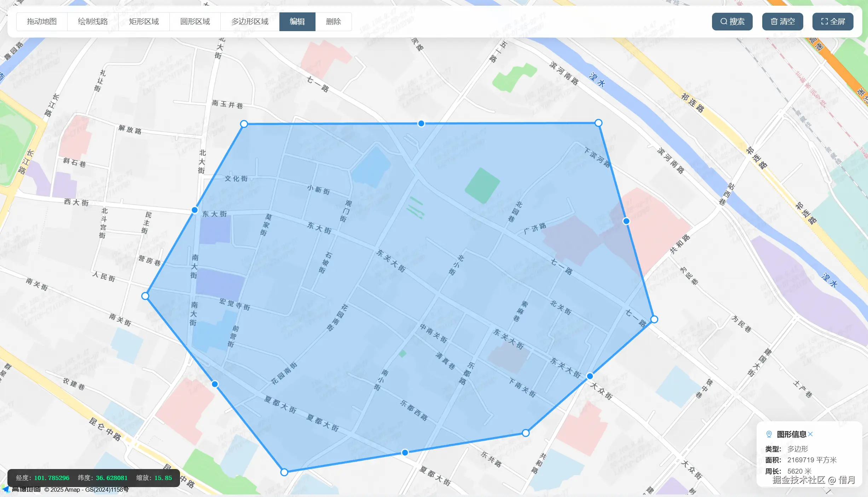Click the top-right polygon vertex handle
Screen dimensions: 868x497
(598, 123)
